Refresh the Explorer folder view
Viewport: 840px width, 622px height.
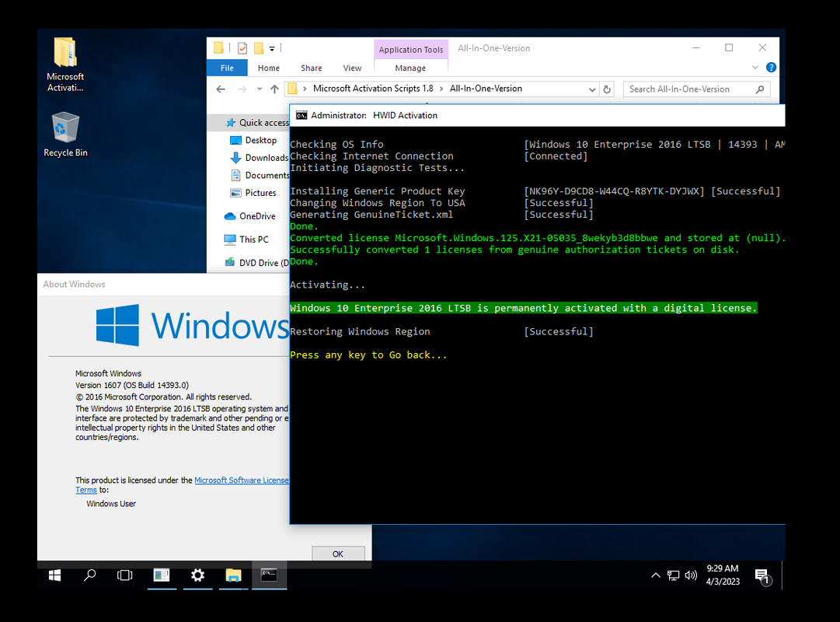point(607,89)
